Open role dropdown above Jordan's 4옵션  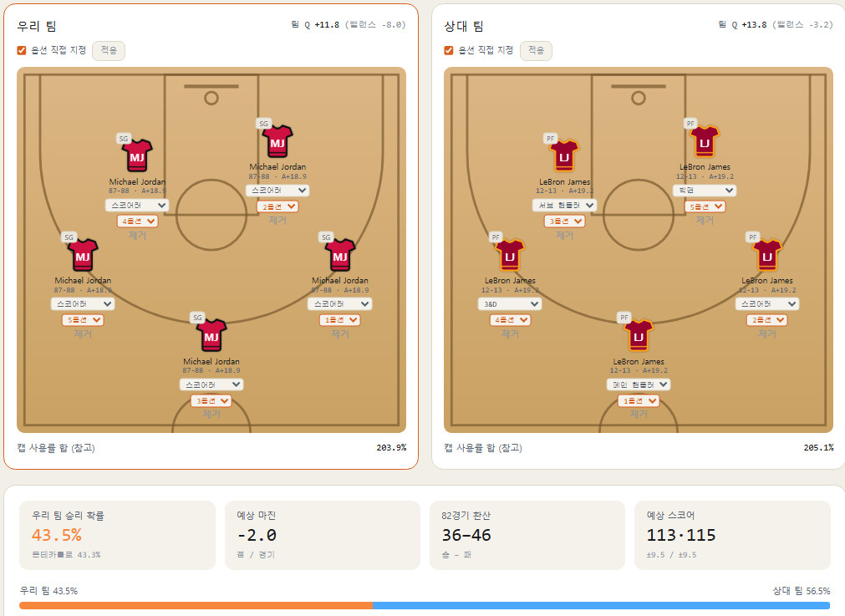coord(137,206)
